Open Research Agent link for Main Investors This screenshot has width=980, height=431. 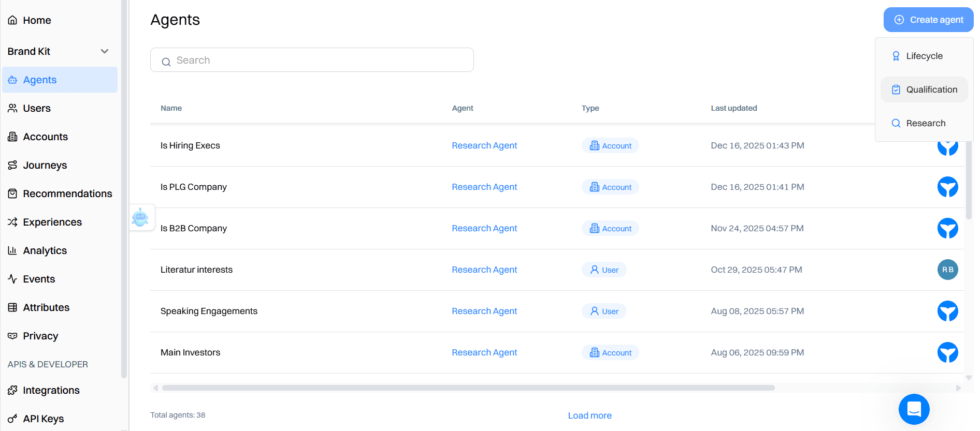coord(484,352)
